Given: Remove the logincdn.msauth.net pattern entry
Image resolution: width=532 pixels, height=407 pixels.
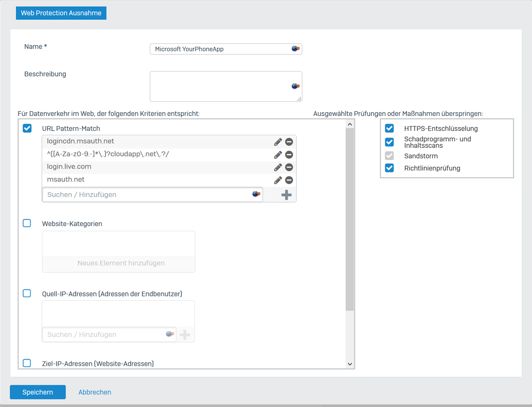Looking at the screenshot, I should [x=289, y=142].
